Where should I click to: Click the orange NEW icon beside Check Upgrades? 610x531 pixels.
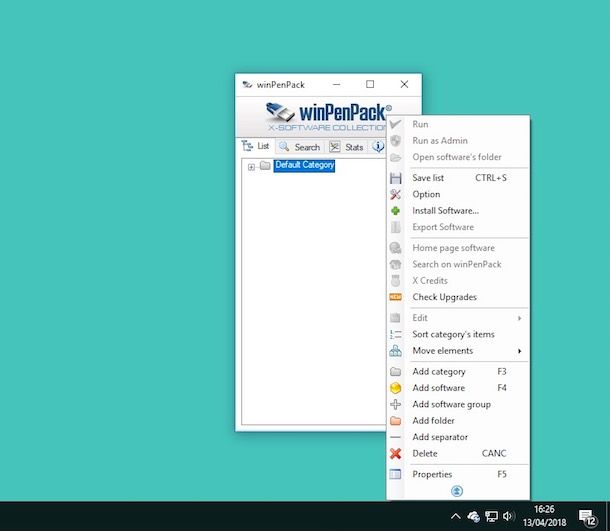(x=395, y=297)
